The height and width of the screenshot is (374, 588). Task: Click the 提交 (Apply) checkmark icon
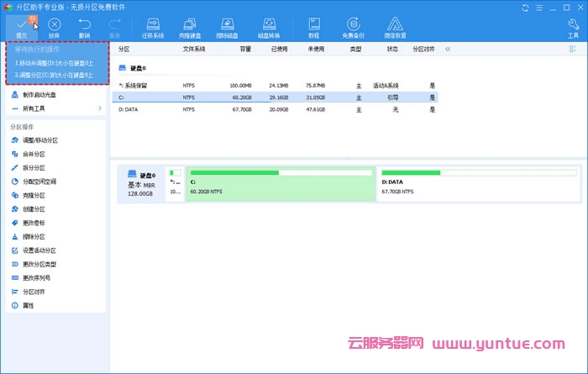pyautogui.click(x=22, y=26)
